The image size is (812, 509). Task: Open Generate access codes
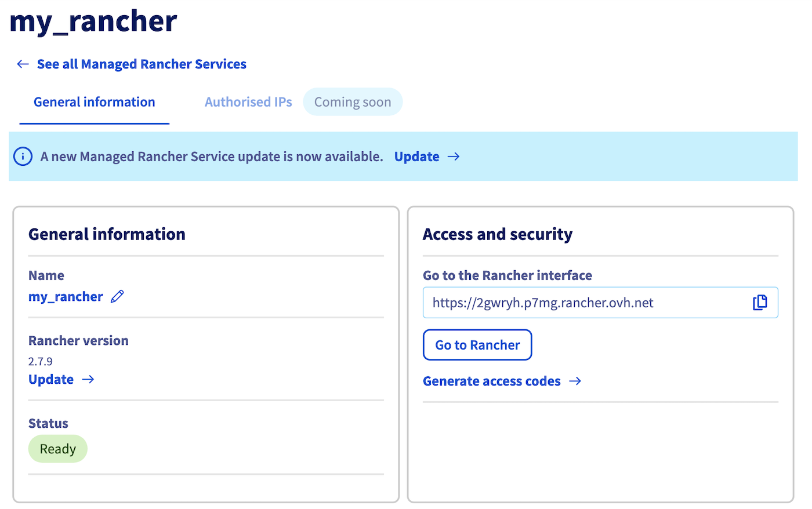pyautogui.click(x=491, y=381)
